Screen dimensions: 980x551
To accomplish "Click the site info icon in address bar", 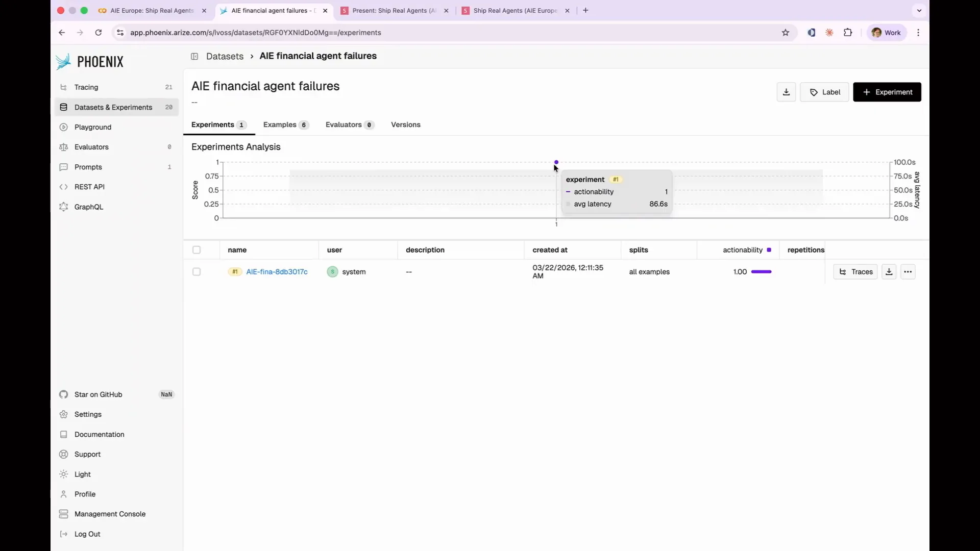I will point(120,33).
